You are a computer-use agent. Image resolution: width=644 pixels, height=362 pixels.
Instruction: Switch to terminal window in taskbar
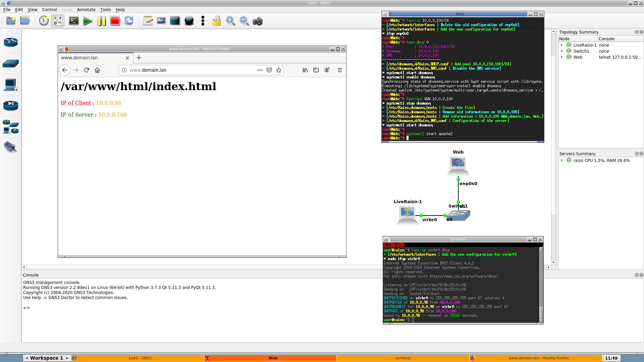(x=403, y=358)
